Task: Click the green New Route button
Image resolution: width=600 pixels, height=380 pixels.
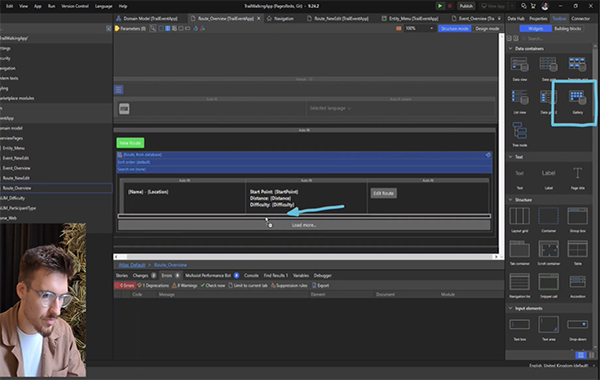Action: (x=130, y=143)
